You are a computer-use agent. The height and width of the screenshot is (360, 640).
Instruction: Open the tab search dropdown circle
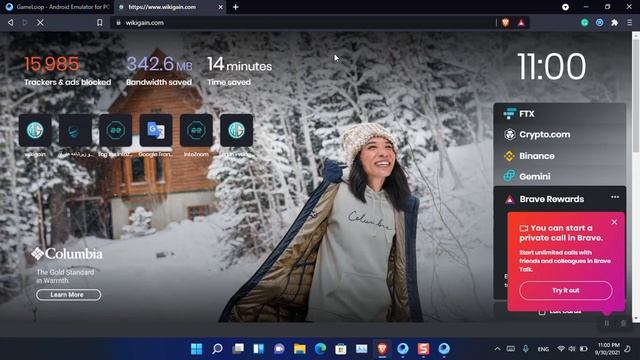pos(565,7)
